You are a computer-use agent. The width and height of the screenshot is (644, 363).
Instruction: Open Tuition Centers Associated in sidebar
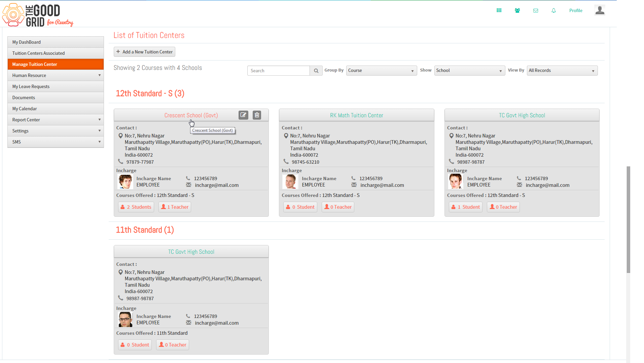(x=56, y=53)
